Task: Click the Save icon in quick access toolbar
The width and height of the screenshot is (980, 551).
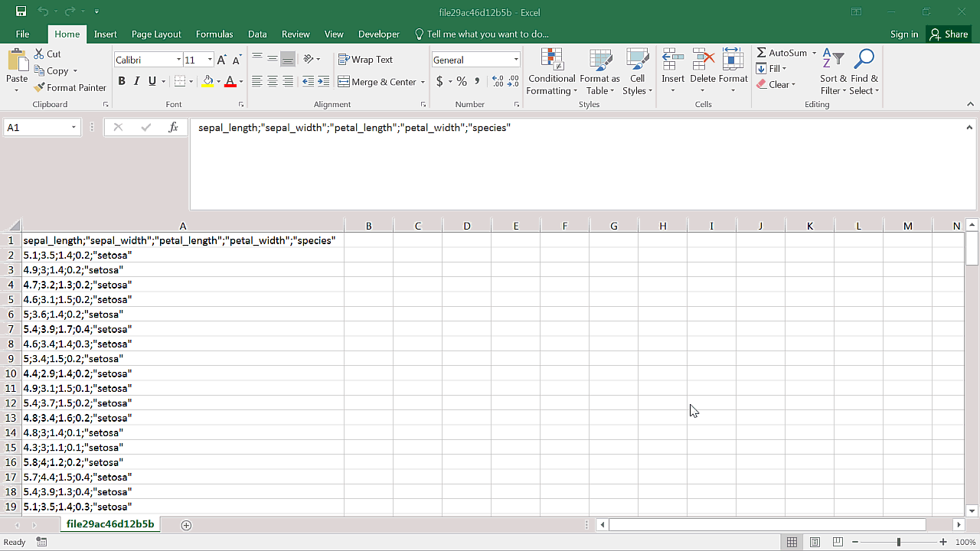Action: click(21, 11)
